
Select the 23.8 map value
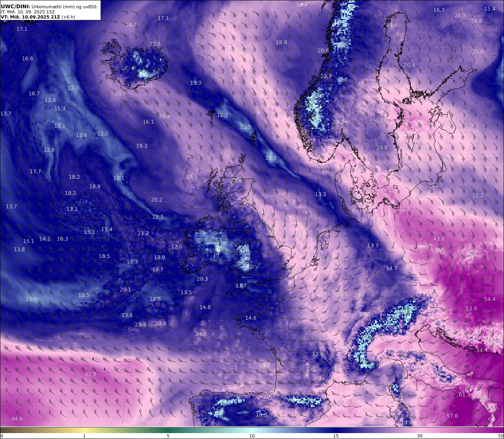pyautogui.click(x=161, y=323)
